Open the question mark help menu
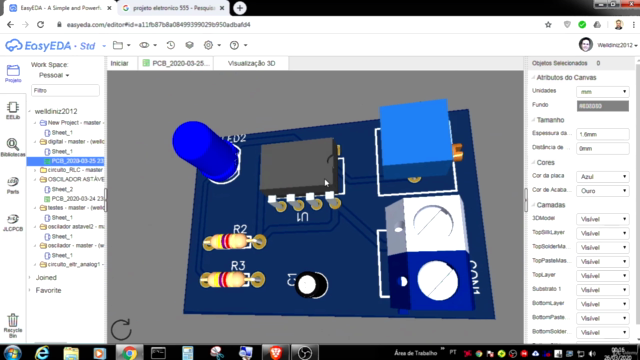The width and height of the screenshot is (640, 360). pos(234,45)
